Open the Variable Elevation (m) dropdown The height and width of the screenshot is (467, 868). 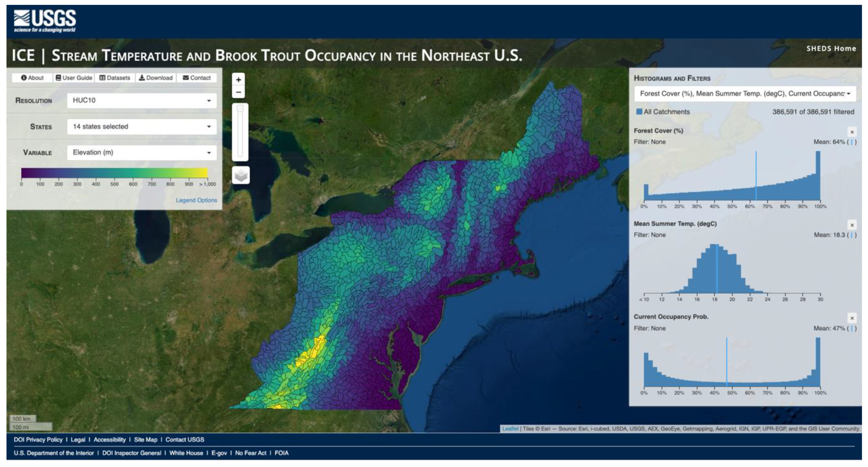tap(141, 152)
